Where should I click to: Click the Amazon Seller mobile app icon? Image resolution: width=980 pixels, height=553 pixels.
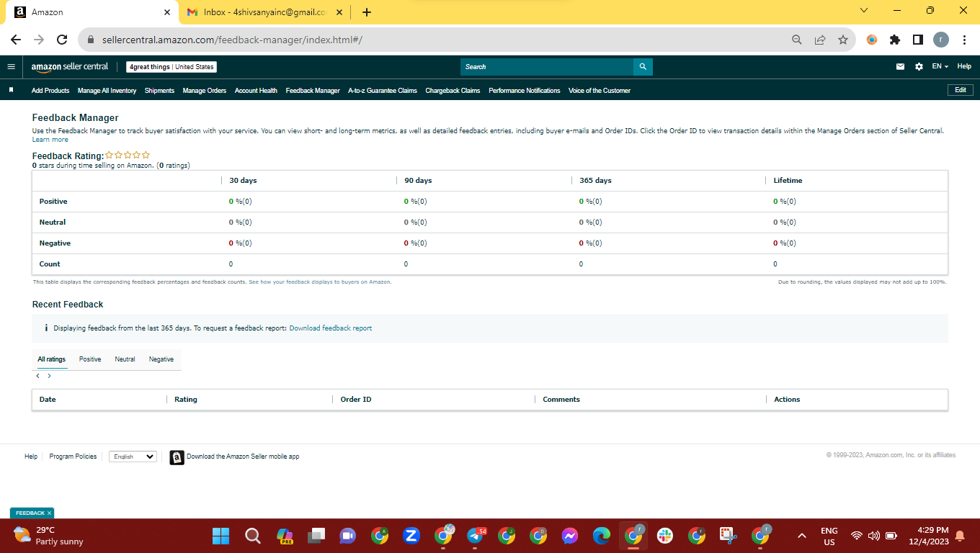(177, 457)
